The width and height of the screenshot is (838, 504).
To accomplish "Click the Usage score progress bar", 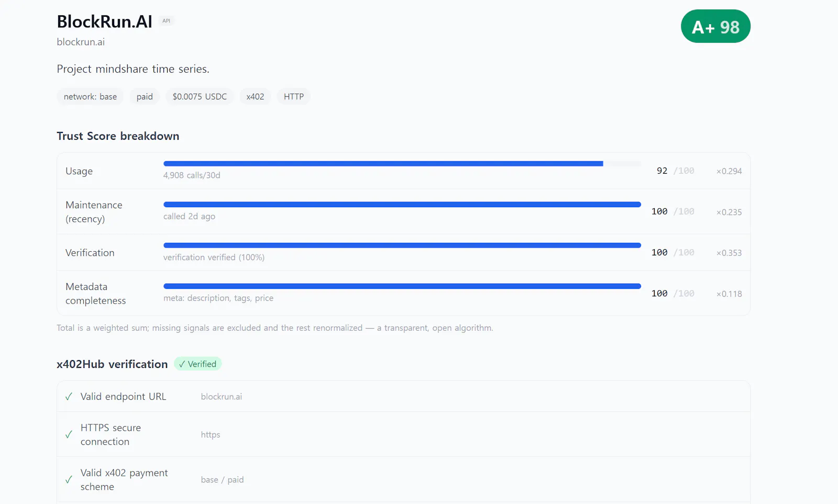I will [402, 164].
